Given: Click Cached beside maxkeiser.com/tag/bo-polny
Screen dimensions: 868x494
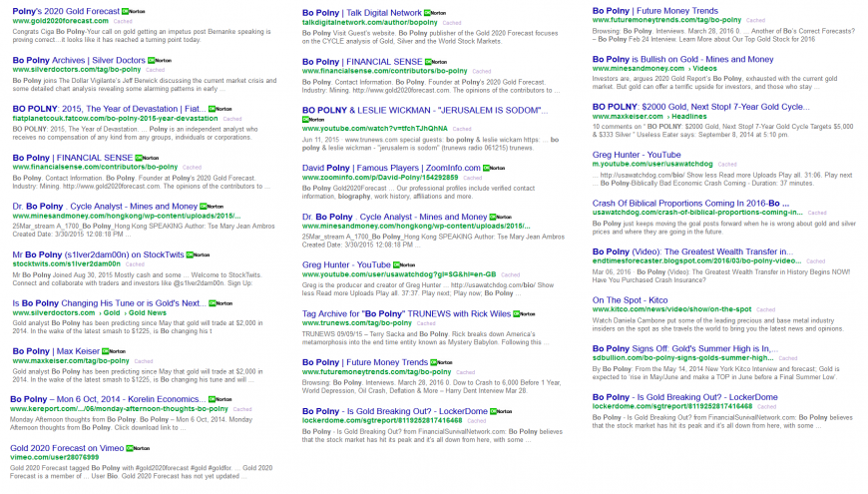Looking at the screenshot, I should coord(144,361).
